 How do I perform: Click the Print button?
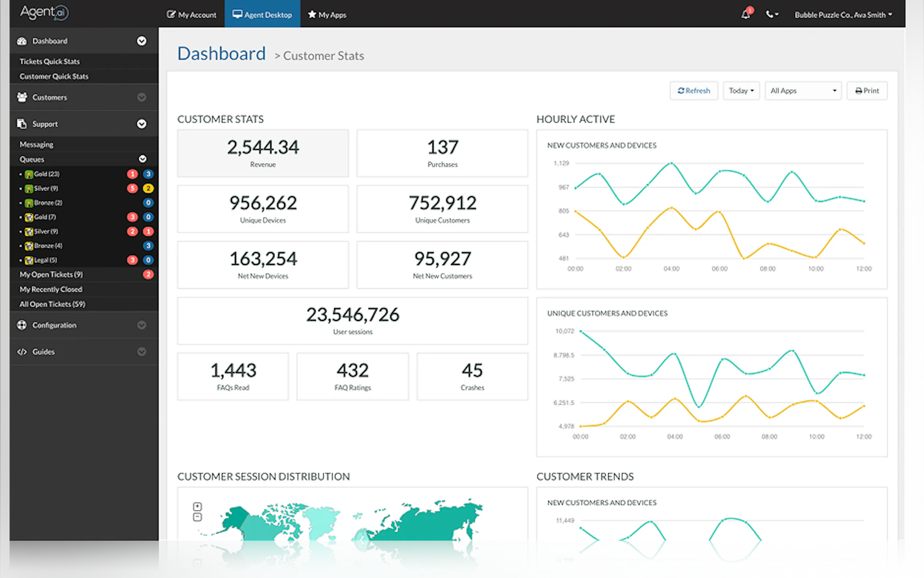[867, 91]
